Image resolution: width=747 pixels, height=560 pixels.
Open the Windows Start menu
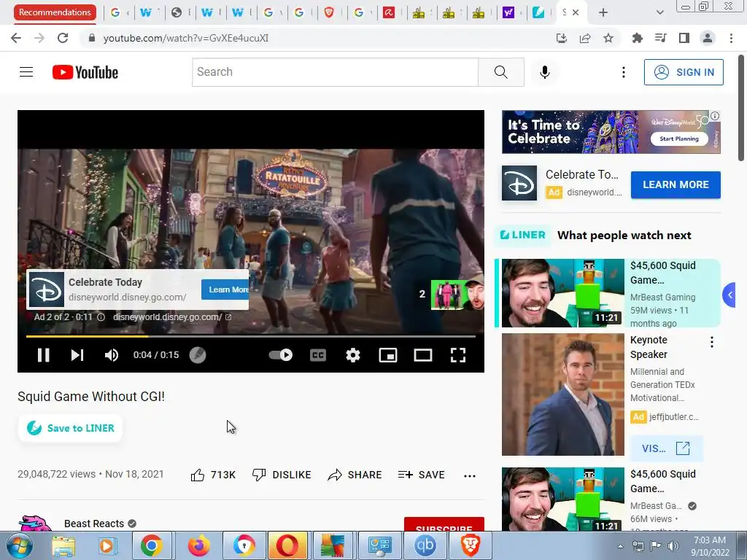point(19,545)
